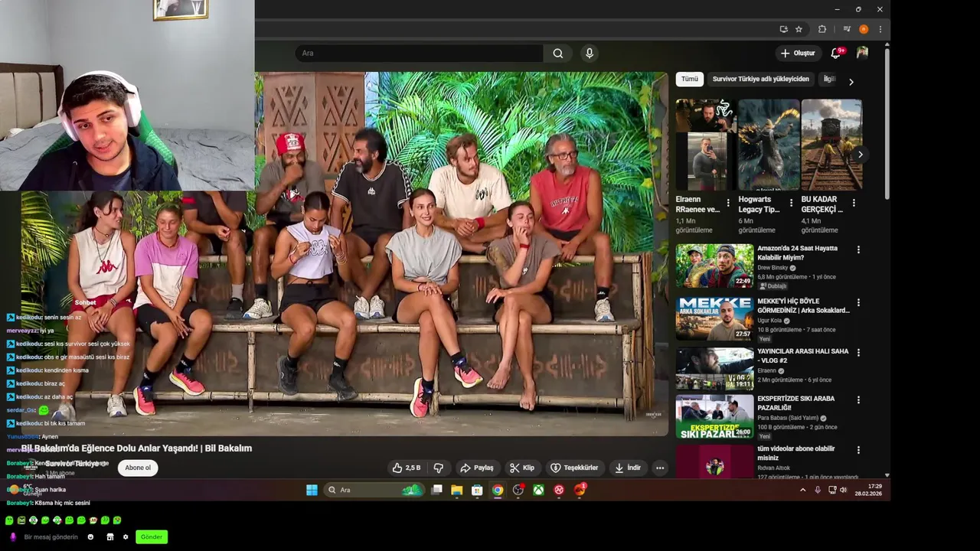Click the Klip clip button
Image resolution: width=980 pixels, height=551 pixels.
pos(522,468)
